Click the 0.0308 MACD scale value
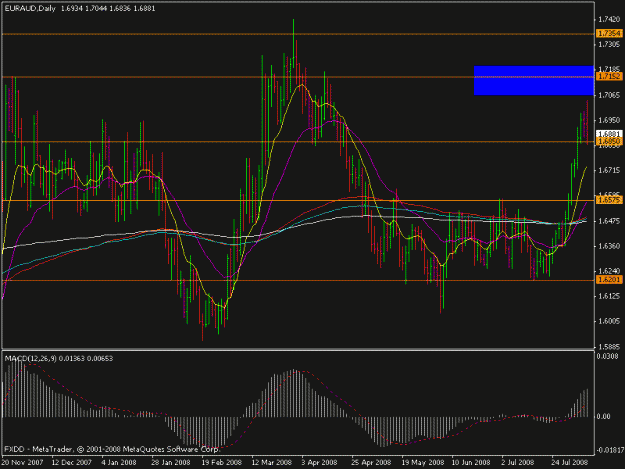 coord(607,356)
